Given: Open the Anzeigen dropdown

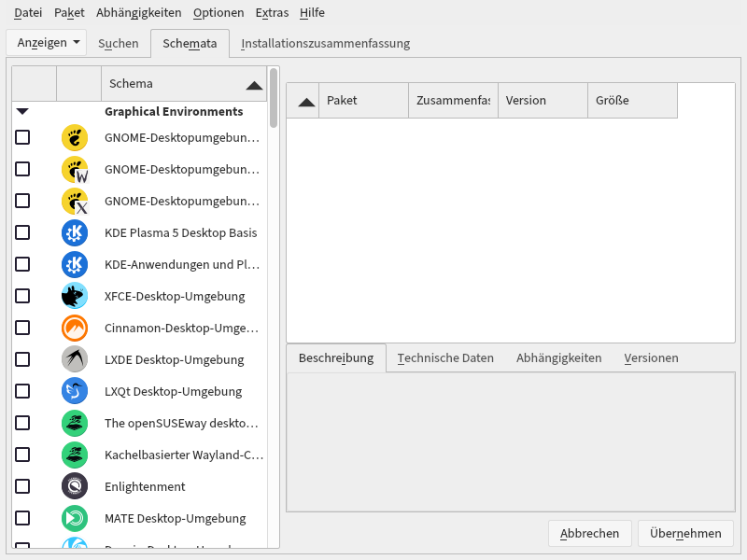Looking at the screenshot, I should [46, 42].
